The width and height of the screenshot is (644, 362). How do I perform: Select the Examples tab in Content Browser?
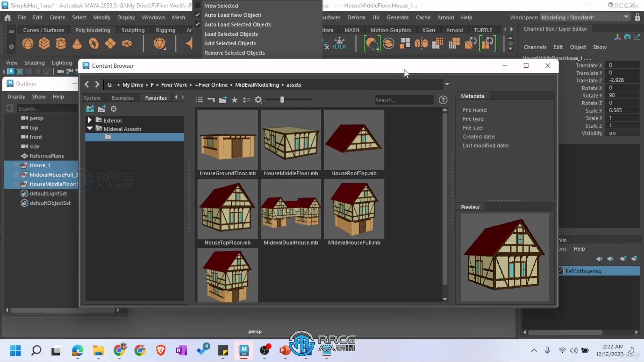point(122,97)
